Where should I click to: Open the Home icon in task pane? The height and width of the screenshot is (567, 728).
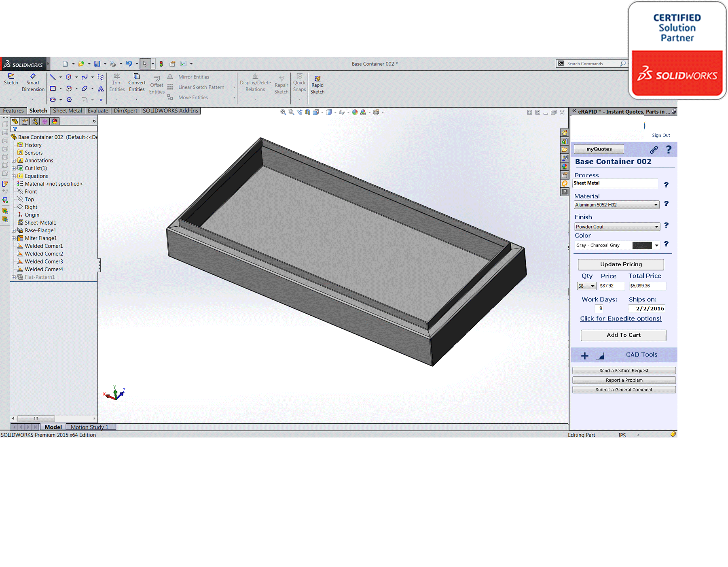tap(565, 133)
